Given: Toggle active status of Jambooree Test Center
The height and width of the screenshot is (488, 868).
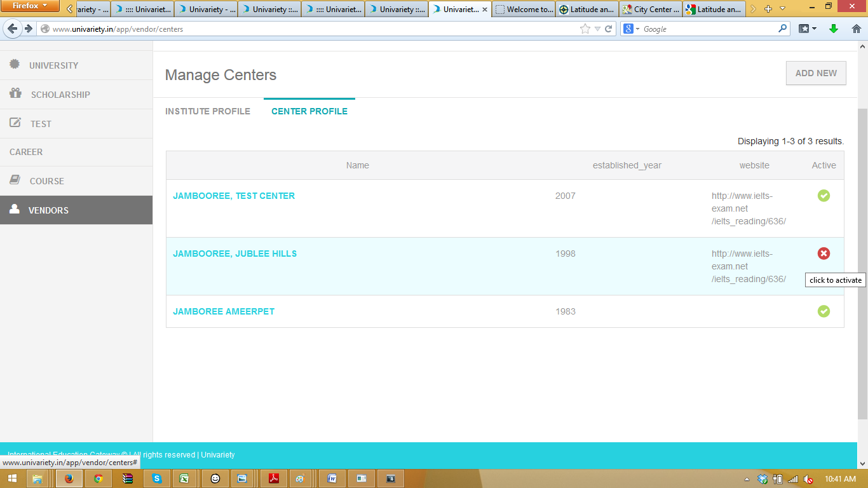Looking at the screenshot, I should click(x=824, y=196).
